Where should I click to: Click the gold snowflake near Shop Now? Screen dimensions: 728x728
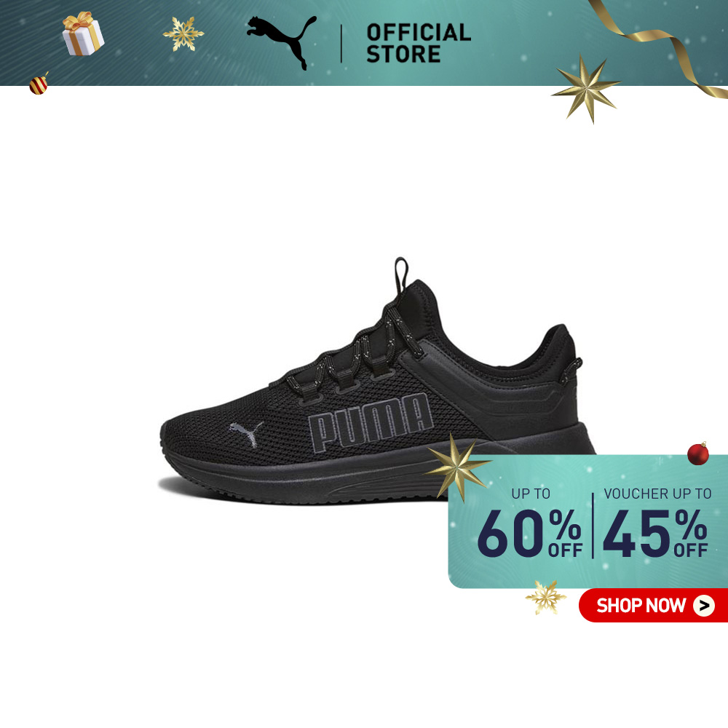point(546,597)
